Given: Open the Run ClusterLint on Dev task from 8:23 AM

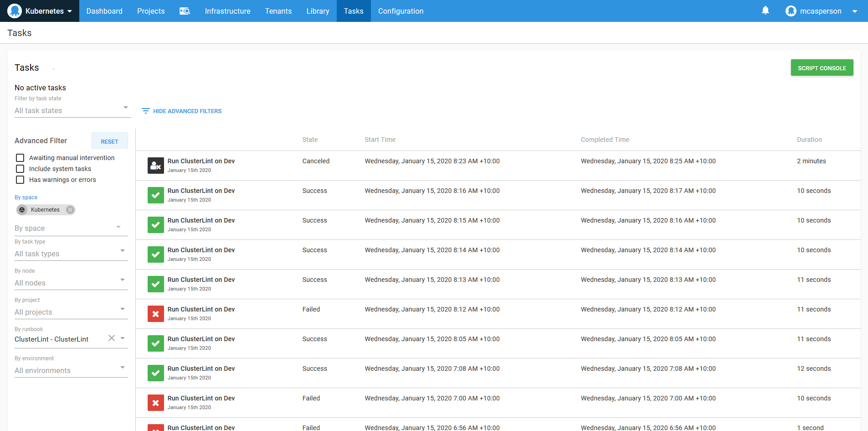Looking at the screenshot, I should pos(201,161).
